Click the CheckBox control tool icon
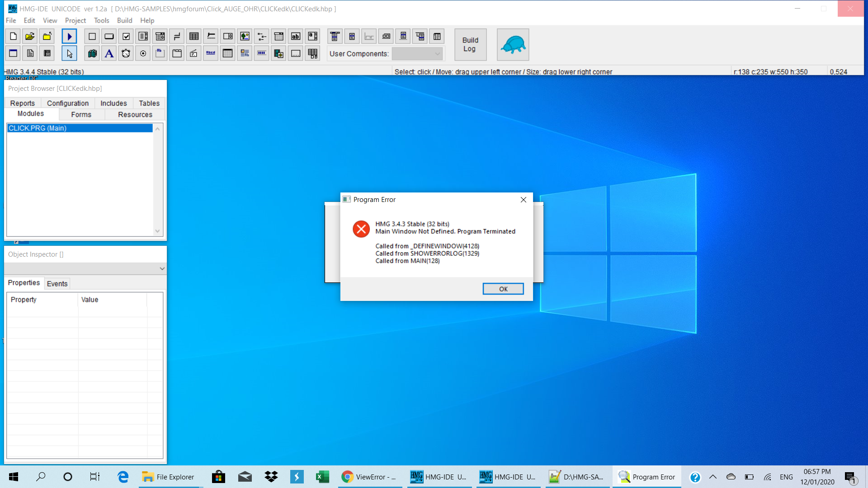The width and height of the screenshot is (868, 488). point(126,36)
